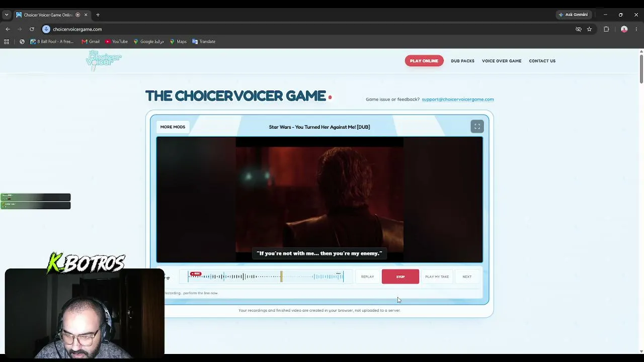
Task: Minimize the Chrome window
Action: [x=605, y=15]
